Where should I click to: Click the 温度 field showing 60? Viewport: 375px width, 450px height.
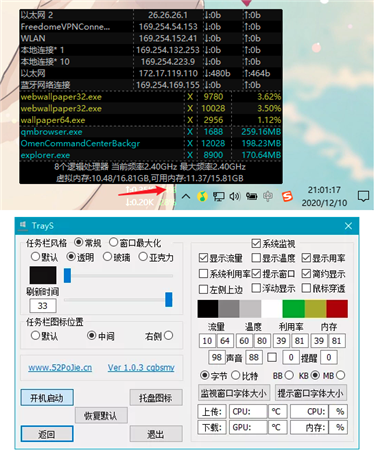point(244,341)
